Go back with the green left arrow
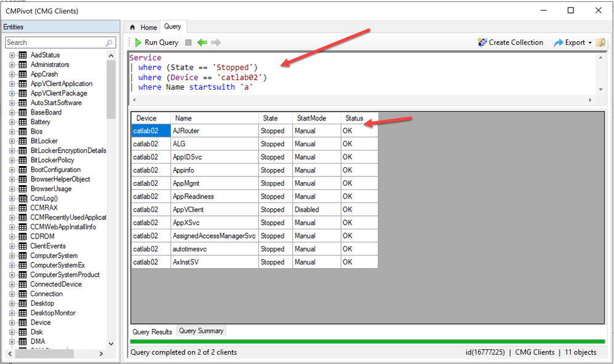This screenshot has width=614, height=364. (x=202, y=42)
